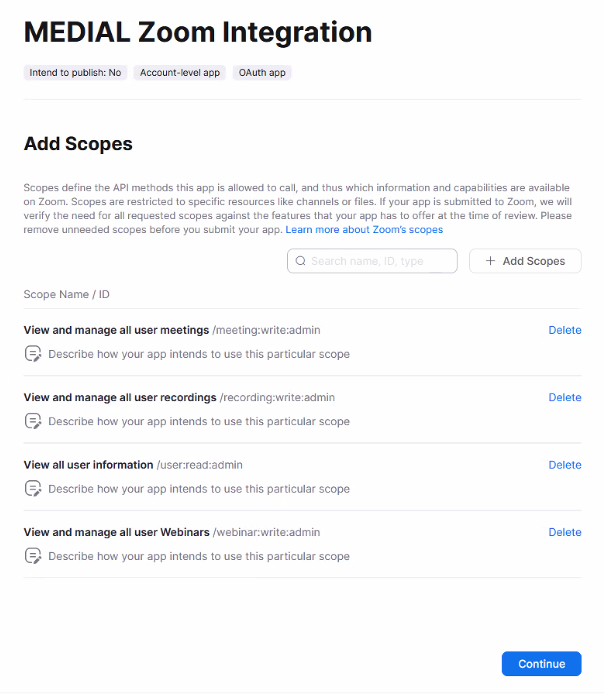Click the magnifier icon in the search box
The width and height of the screenshot is (604, 694).
click(x=300, y=261)
